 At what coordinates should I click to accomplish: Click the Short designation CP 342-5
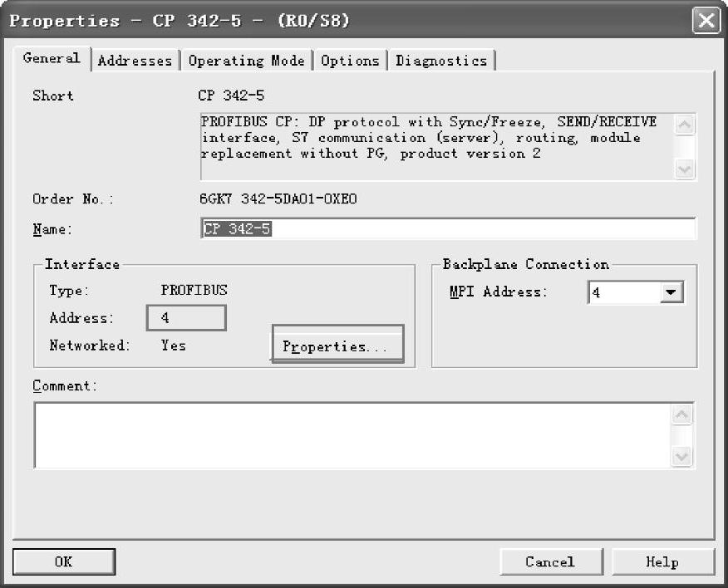pyautogui.click(x=231, y=96)
